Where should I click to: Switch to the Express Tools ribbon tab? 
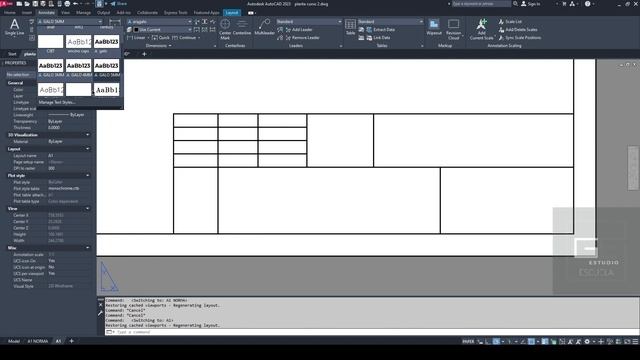176,13
